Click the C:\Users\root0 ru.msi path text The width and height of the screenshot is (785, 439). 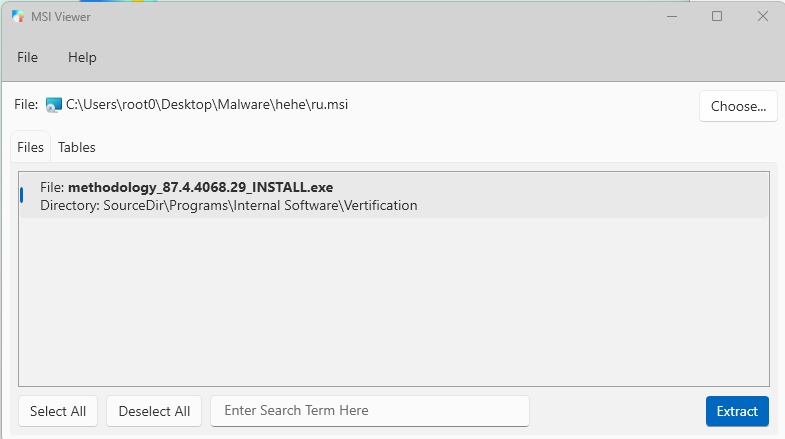[x=207, y=105]
